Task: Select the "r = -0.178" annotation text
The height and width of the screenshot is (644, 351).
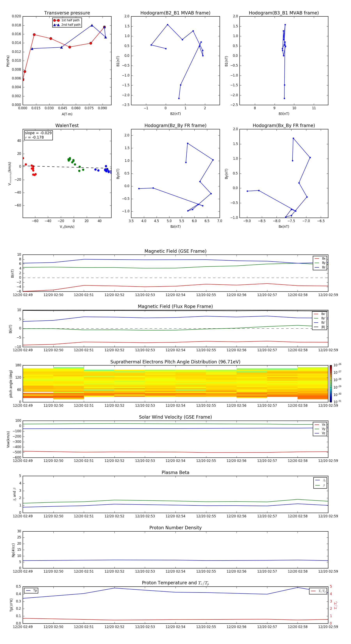Action: coord(35,137)
